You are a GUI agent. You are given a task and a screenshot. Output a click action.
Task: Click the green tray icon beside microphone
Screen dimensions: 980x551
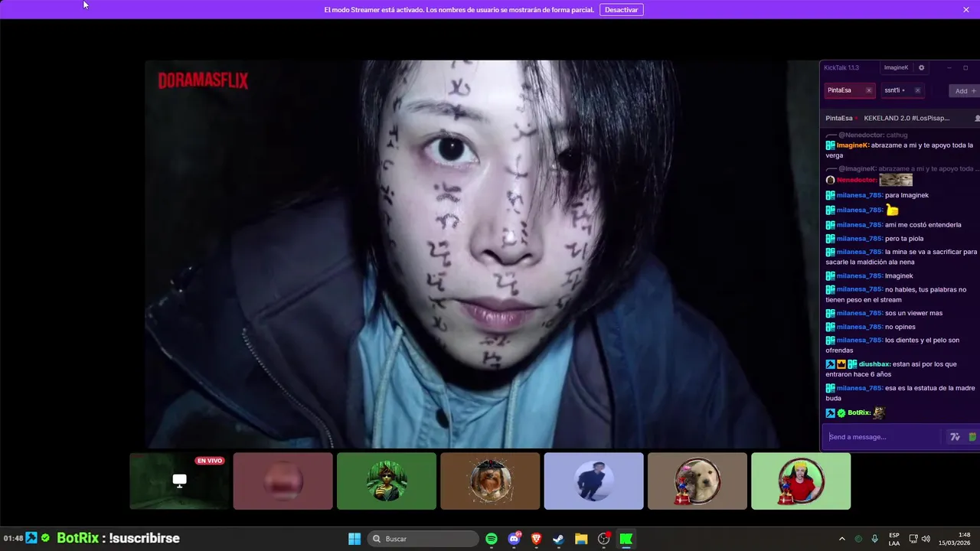(858, 539)
